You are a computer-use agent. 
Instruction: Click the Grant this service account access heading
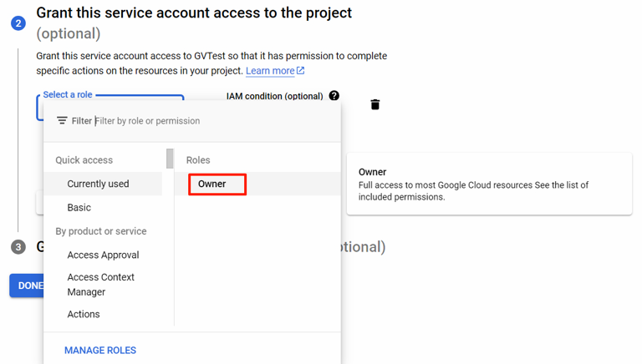(x=194, y=13)
